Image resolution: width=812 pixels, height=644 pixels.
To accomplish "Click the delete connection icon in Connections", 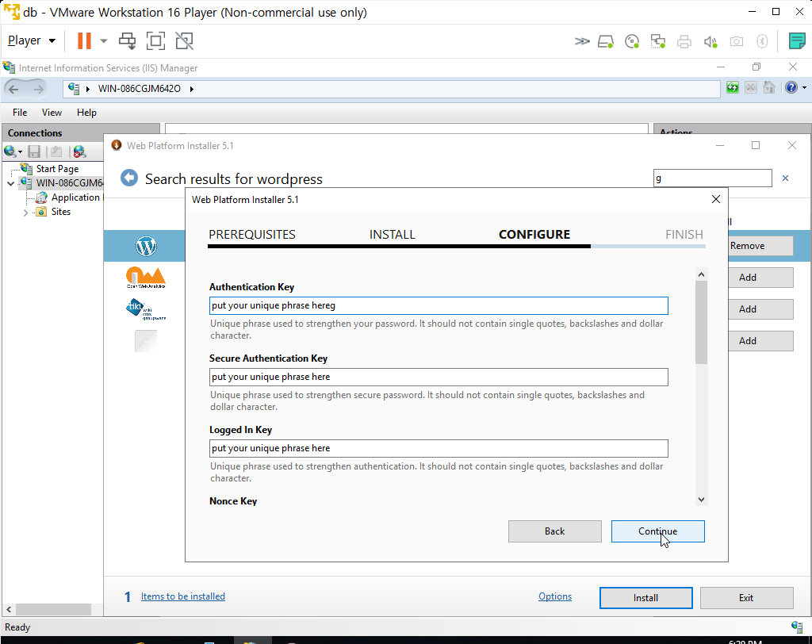I will pos(79,151).
